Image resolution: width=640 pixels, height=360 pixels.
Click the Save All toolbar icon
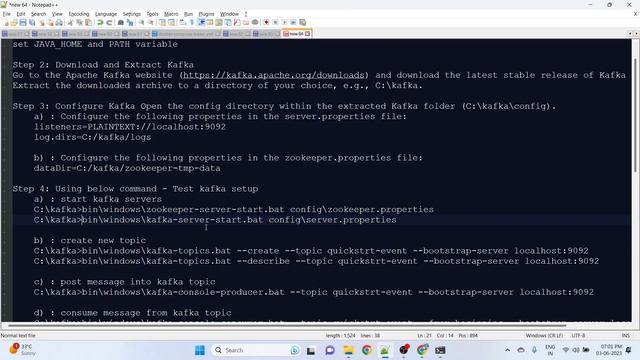[32, 22]
